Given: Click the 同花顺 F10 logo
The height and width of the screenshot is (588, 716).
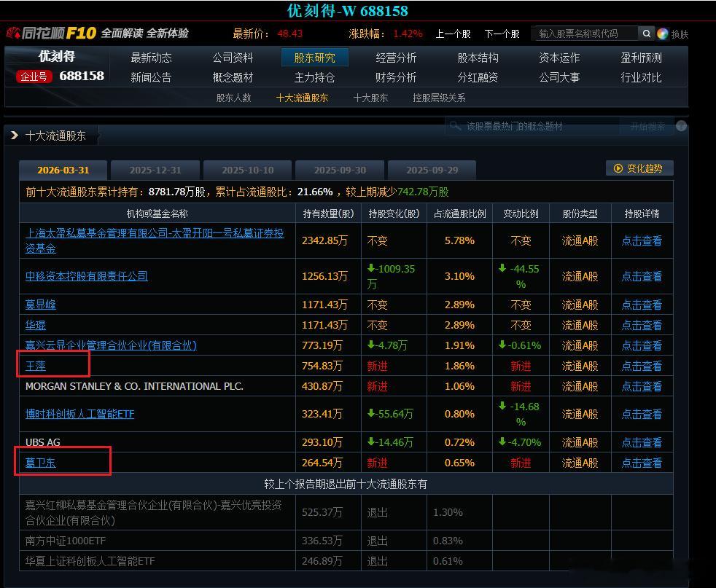Looking at the screenshot, I should click(x=52, y=33).
